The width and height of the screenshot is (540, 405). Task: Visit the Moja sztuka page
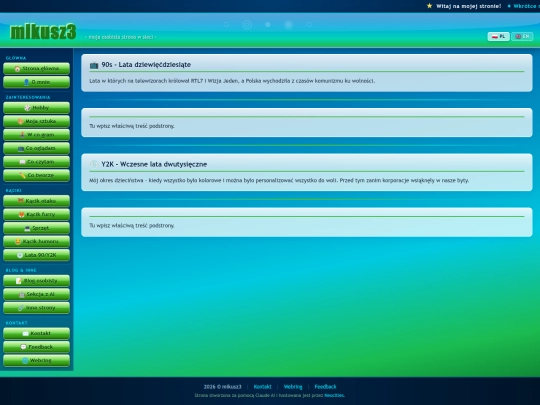pyautogui.click(x=36, y=121)
